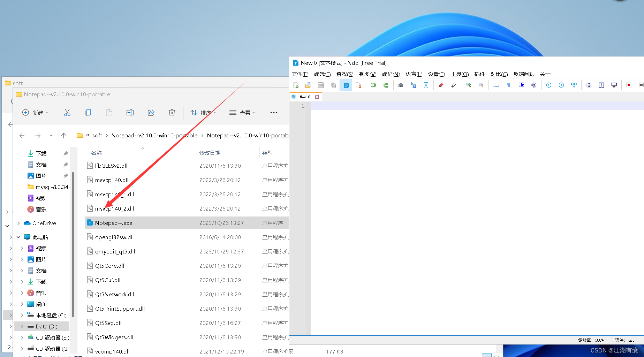The height and width of the screenshot is (357, 644).
Task: Click the monitor icon in Ndd toolbar
Action: pyautogui.click(x=614, y=85)
